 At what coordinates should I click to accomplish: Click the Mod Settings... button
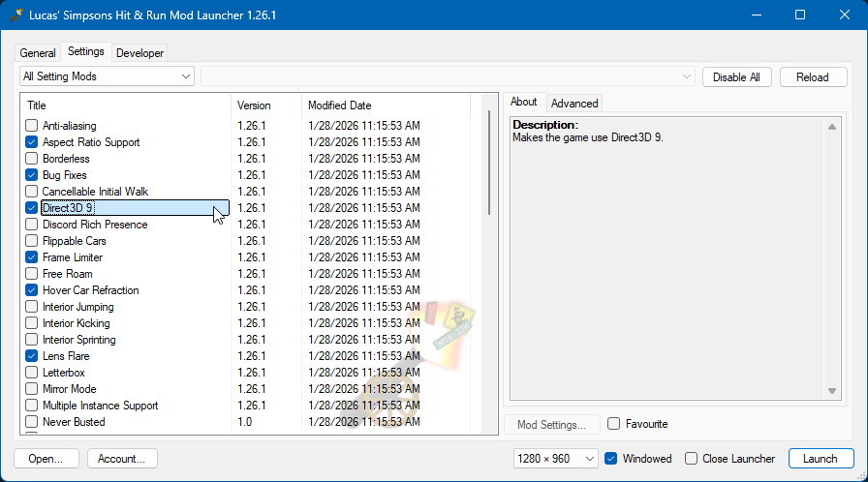551,425
